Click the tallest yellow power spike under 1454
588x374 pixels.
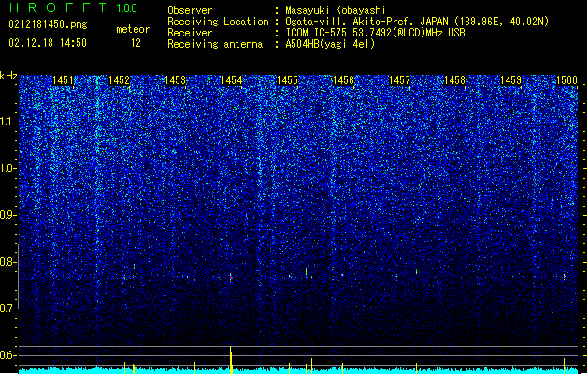click(231, 360)
